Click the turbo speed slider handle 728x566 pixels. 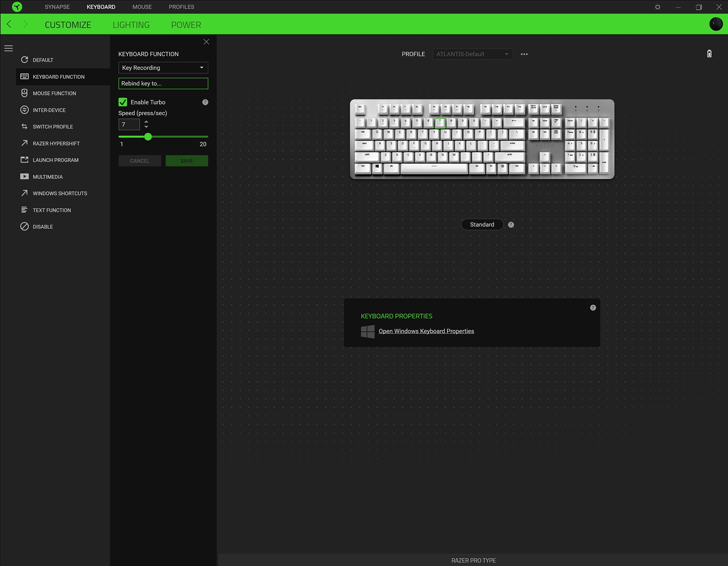pyautogui.click(x=148, y=136)
